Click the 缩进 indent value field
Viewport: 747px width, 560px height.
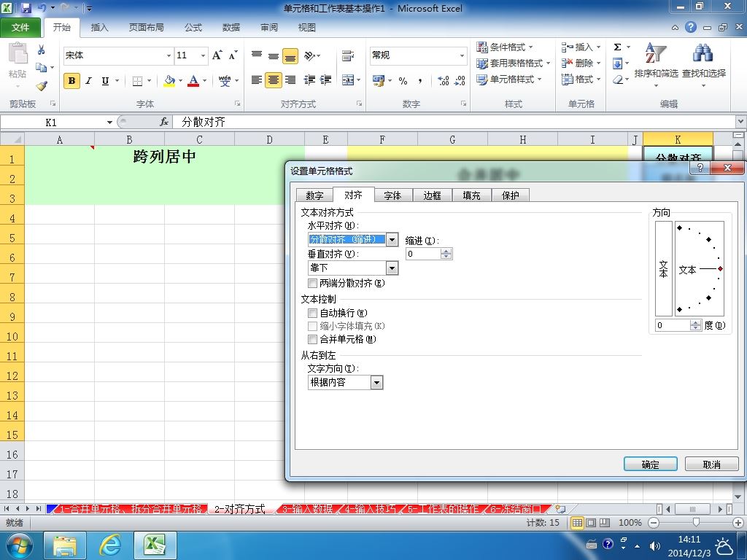(423, 254)
